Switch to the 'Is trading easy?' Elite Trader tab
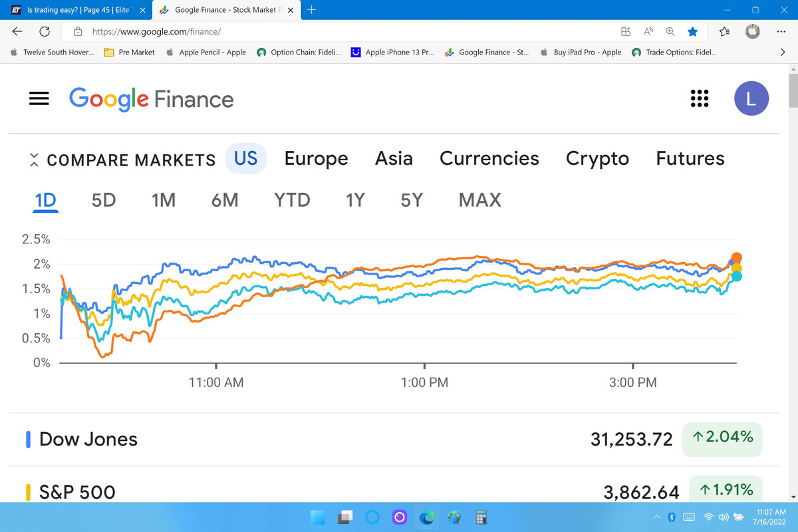This screenshot has width=798, height=532. point(76,10)
